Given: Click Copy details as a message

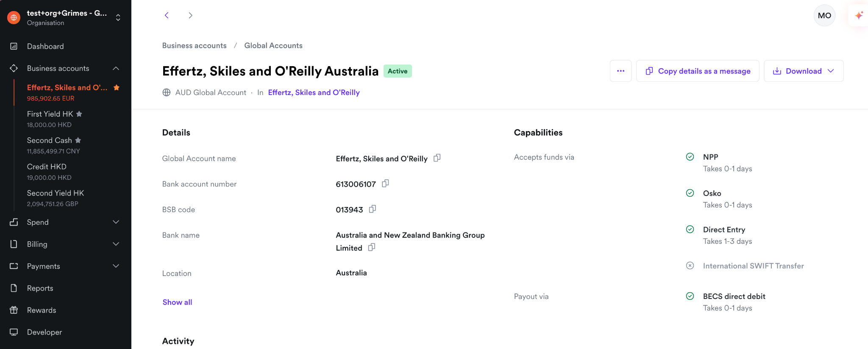Looking at the screenshot, I should (698, 71).
